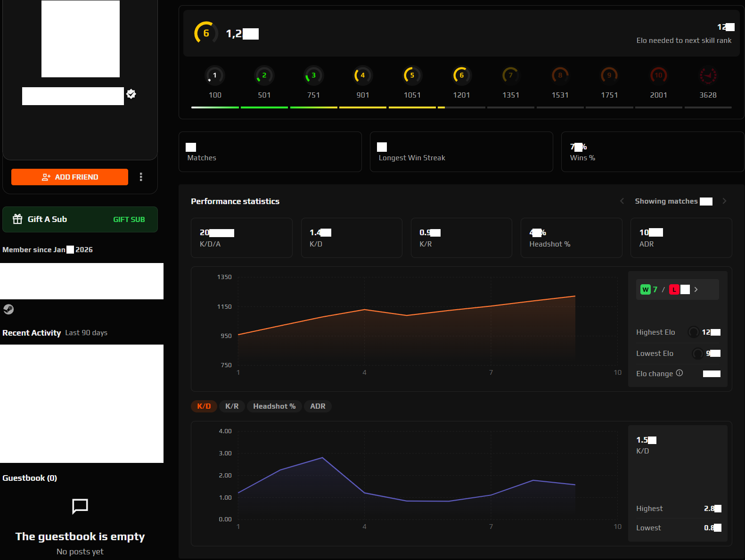Click the skill level progress bar

pyautogui.click(x=461, y=107)
